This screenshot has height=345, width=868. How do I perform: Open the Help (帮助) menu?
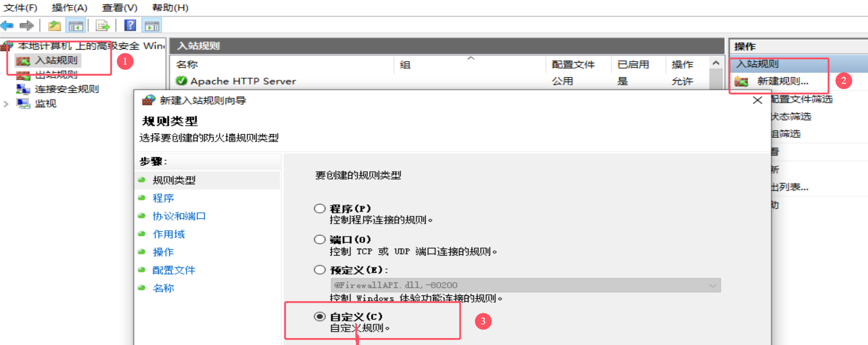coord(170,8)
